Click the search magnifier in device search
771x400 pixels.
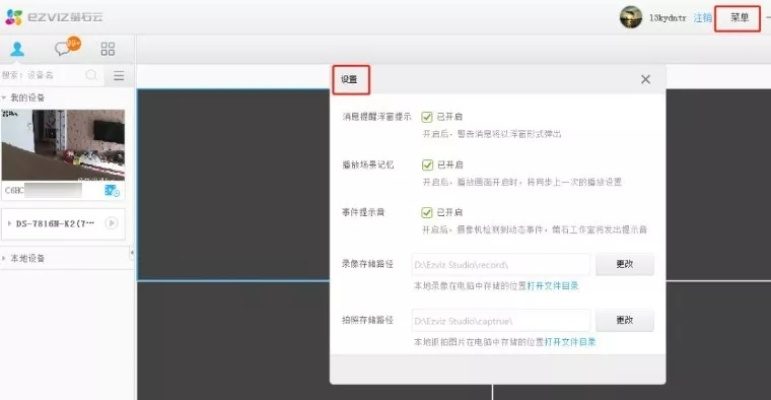point(92,75)
